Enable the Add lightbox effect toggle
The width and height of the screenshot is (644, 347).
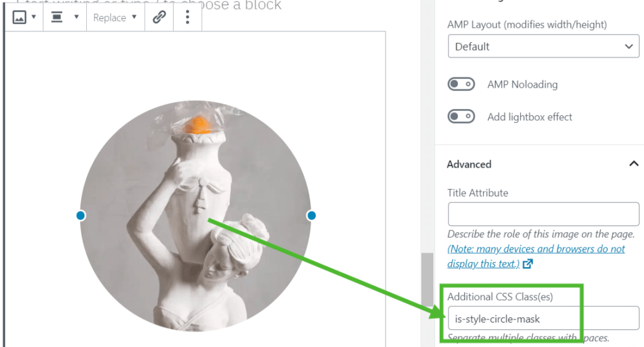click(461, 117)
